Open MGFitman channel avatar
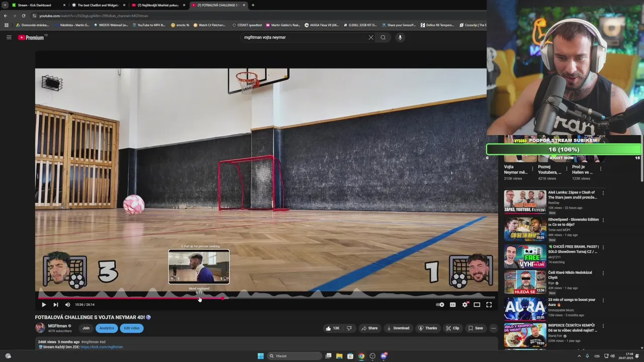Image resolution: width=644 pixels, height=362 pixels. tap(40, 328)
